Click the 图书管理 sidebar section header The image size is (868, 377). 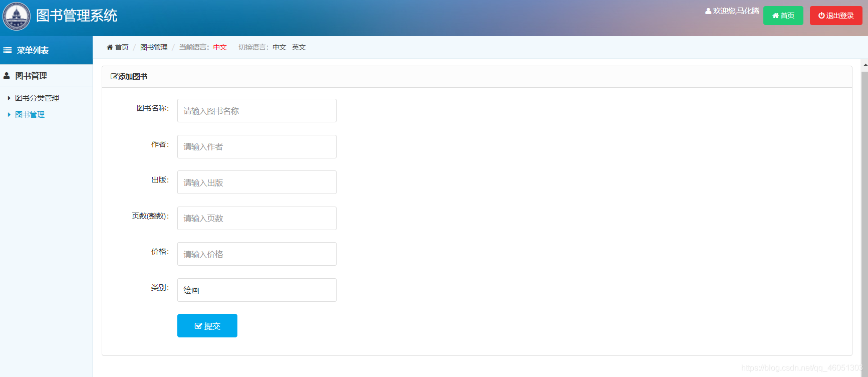pos(46,76)
